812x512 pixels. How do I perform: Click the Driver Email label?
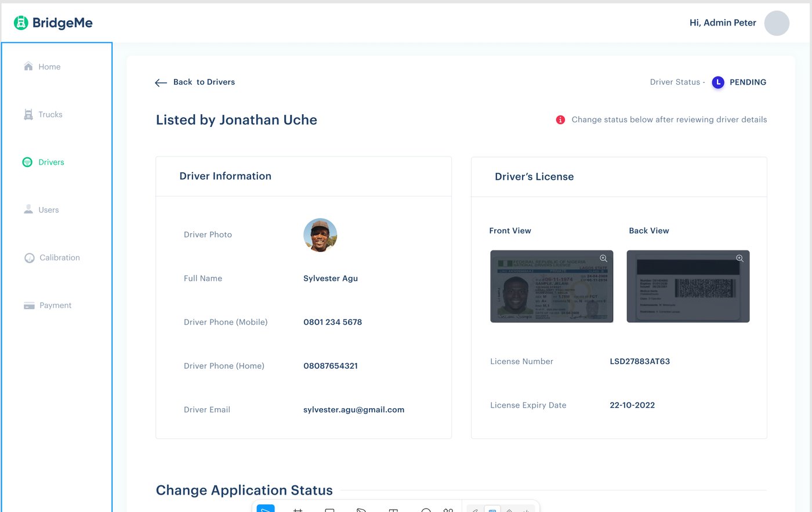point(207,409)
